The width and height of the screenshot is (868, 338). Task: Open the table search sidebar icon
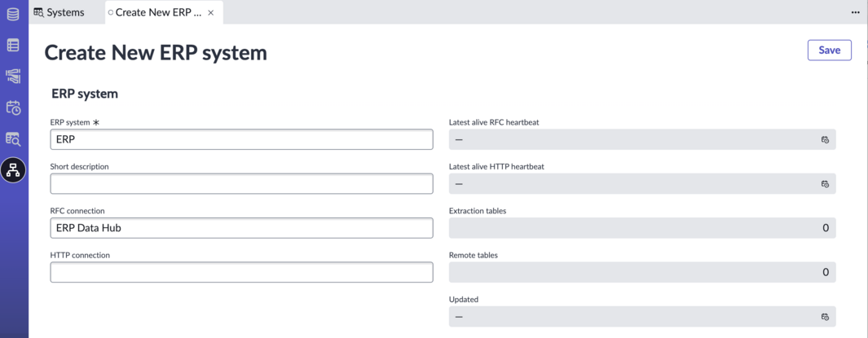pyautogui.click(x=13, y=139)
